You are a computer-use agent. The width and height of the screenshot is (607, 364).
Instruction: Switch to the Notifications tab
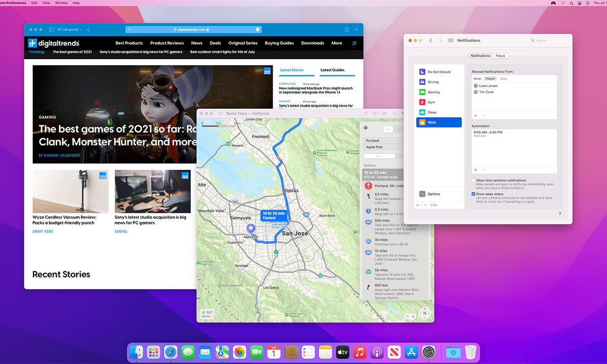[x=480, y=56]
